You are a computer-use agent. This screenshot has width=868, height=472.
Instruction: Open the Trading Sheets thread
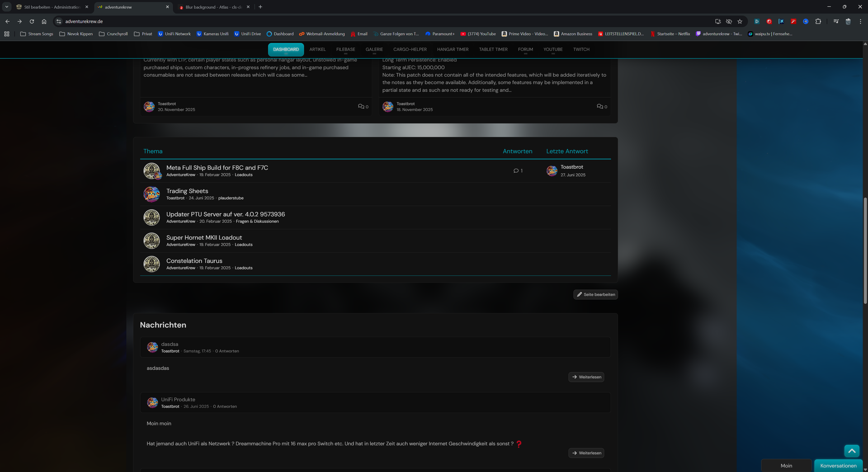(187, 191)
